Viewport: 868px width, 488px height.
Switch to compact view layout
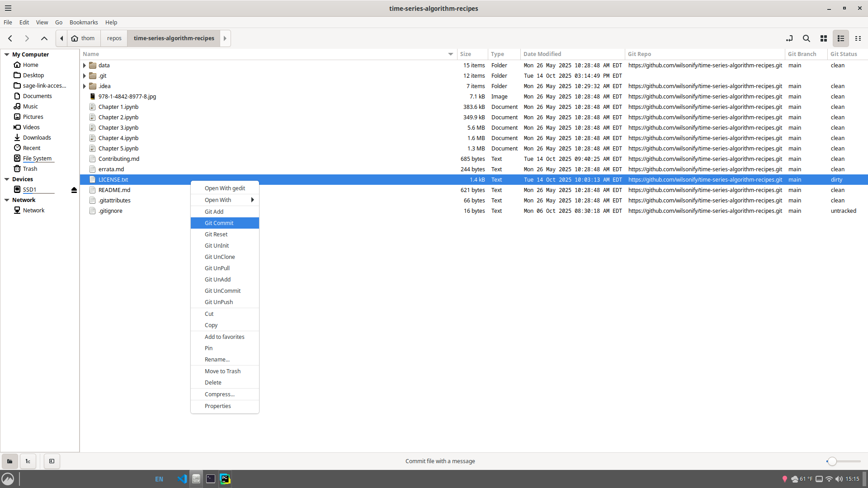coord(858,38)
